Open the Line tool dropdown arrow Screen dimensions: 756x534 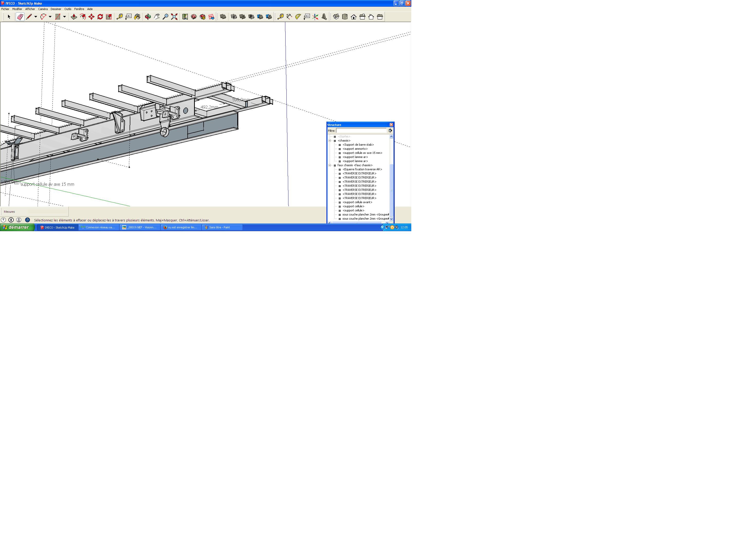(35, 17)
